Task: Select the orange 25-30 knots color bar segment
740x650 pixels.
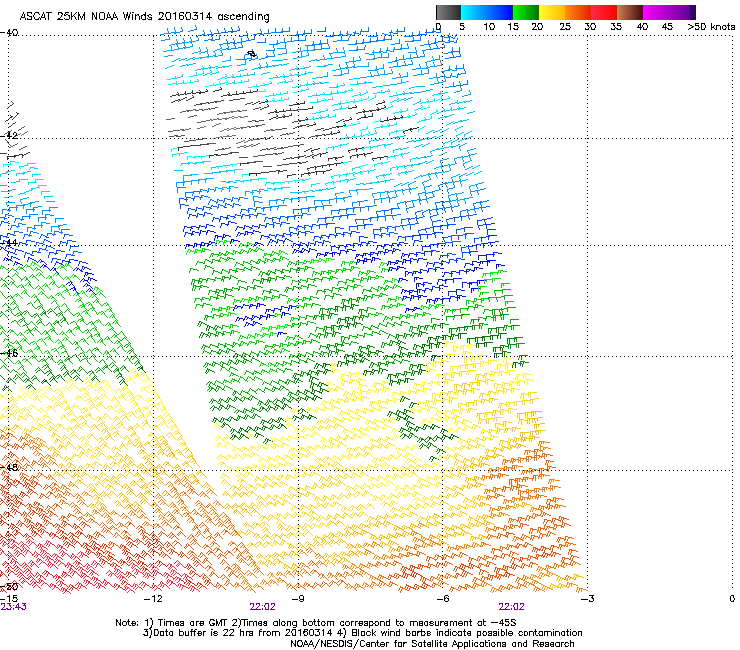Action: tap(578, 12)
